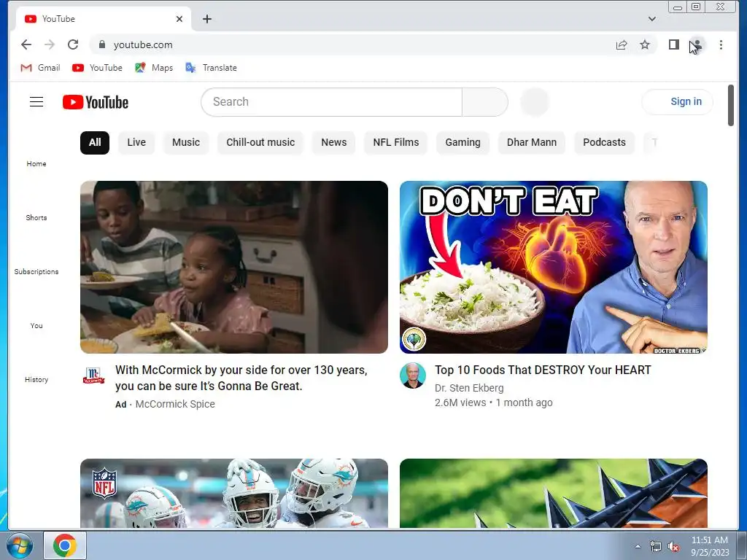Open the site info lock icon

tap(101, 44)
